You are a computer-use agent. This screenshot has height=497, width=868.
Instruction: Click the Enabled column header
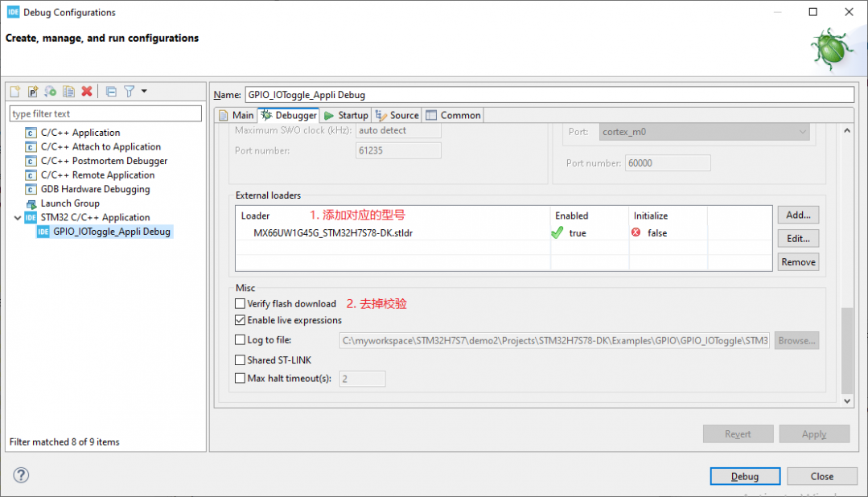pos(589,216)
